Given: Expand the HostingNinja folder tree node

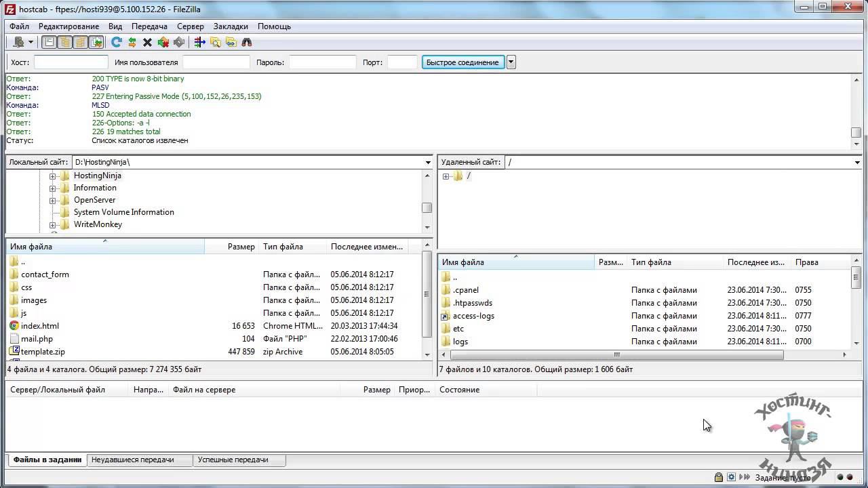Looking at the screenshot, I should tap(52, 176).
